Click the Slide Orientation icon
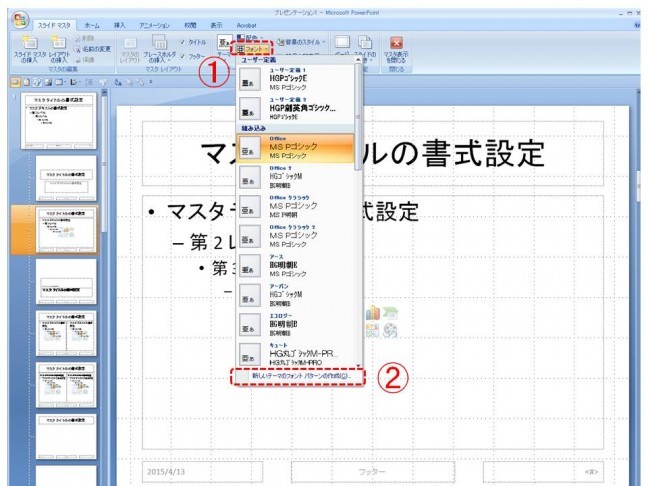648x486 pixels. [367, 41]
